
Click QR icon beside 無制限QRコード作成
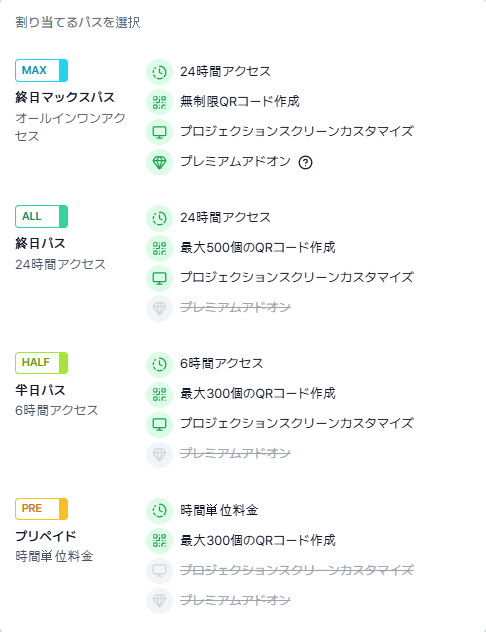[x=160, y=102]
